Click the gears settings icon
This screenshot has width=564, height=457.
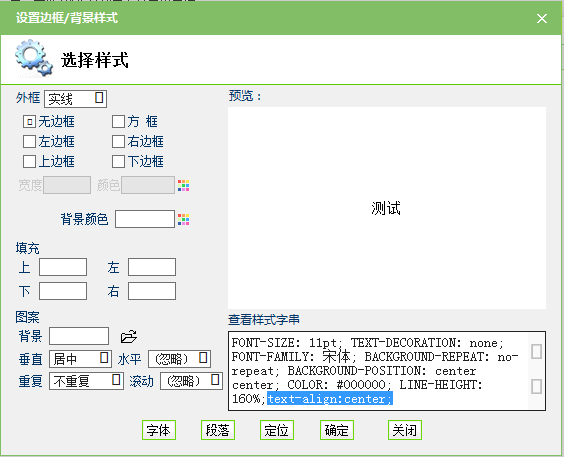(33, 59)
